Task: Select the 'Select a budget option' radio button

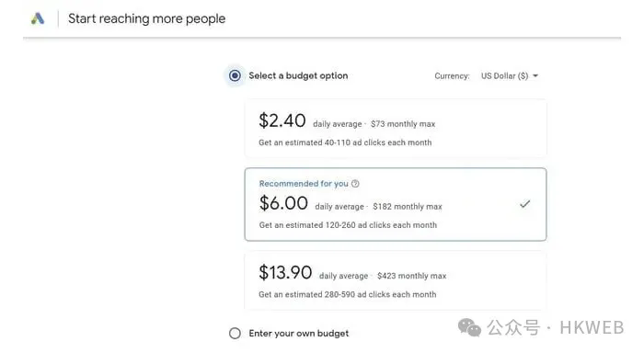Action: pos(235,75)
